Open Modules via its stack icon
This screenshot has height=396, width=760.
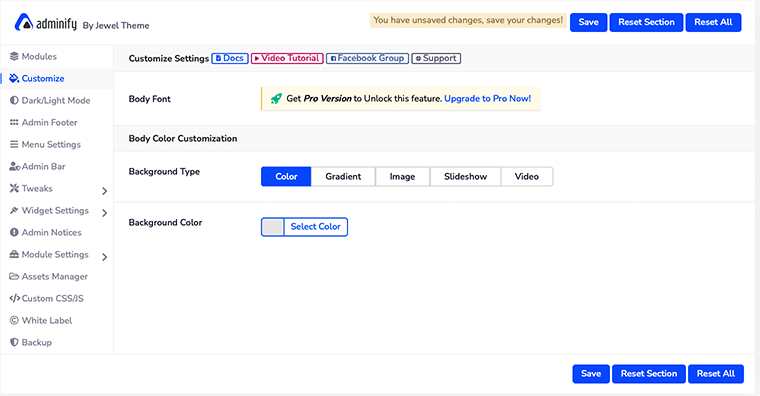click(14, 56)
